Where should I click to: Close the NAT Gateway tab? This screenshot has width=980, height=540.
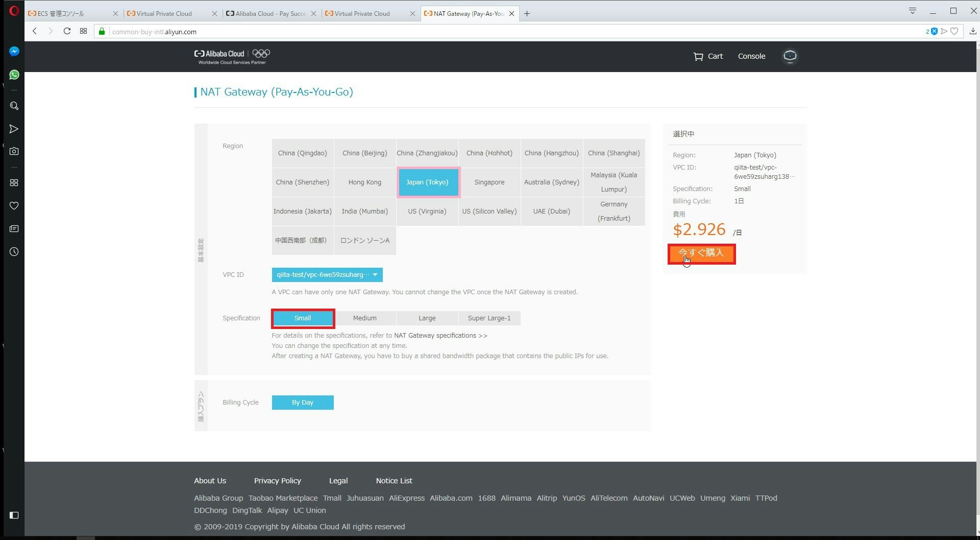point(512,14)
